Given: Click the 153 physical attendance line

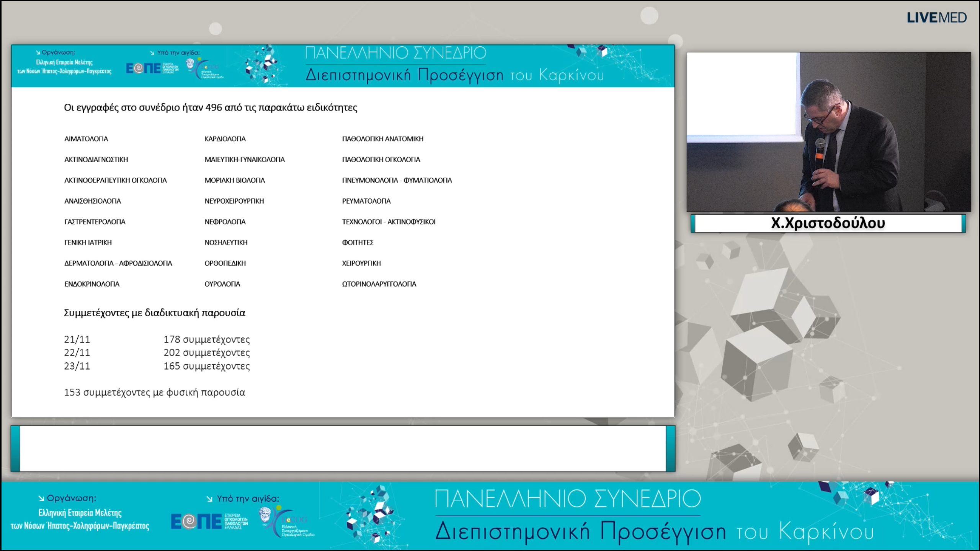Looking at the screenshot, I should click(154, 393).
